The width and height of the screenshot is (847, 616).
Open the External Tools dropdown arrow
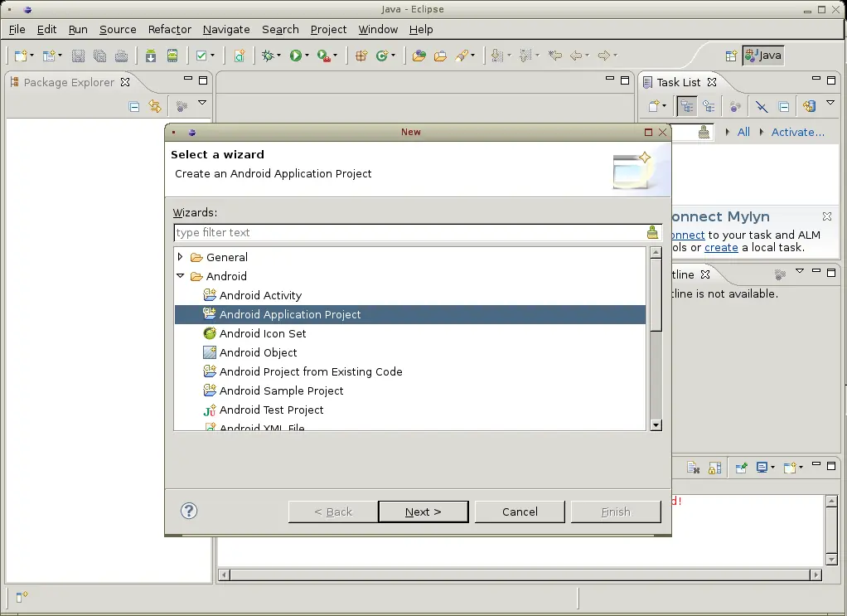[335, 56]
